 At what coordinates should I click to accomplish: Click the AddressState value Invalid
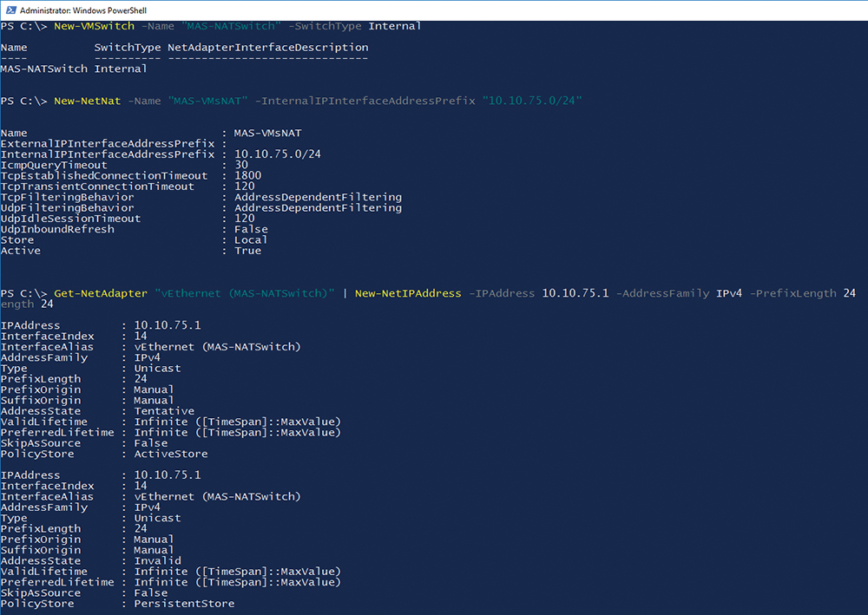pyautogui.click(x=157, y=560)
